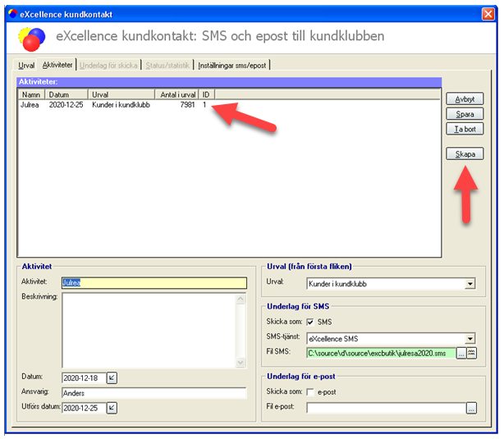Click the Skapa button
The height and width of the screenshot is (439, 504).
pyautogui.click(x=465, y=154)
